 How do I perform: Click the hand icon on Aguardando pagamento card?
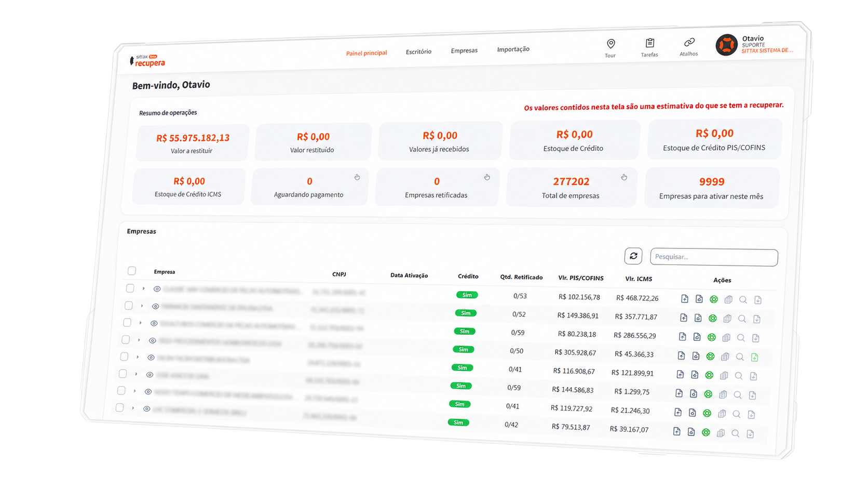[357, 177]
